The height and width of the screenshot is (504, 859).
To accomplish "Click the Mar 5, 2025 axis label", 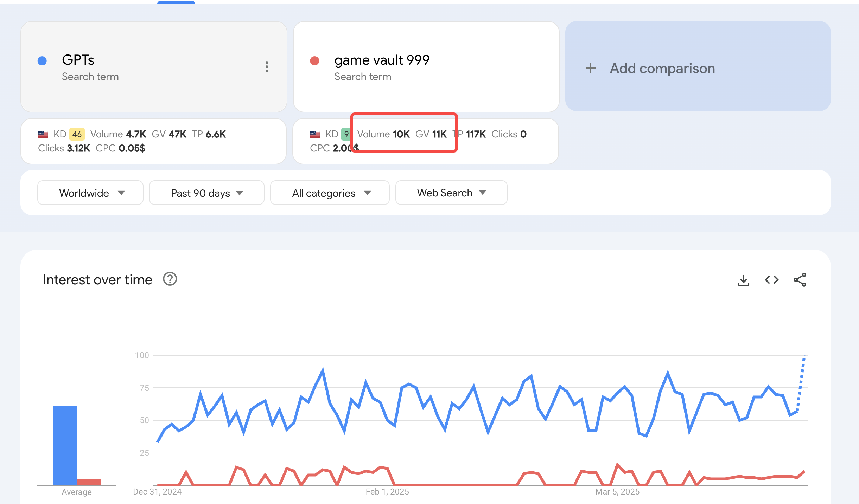I will click(x=617, y=492).
